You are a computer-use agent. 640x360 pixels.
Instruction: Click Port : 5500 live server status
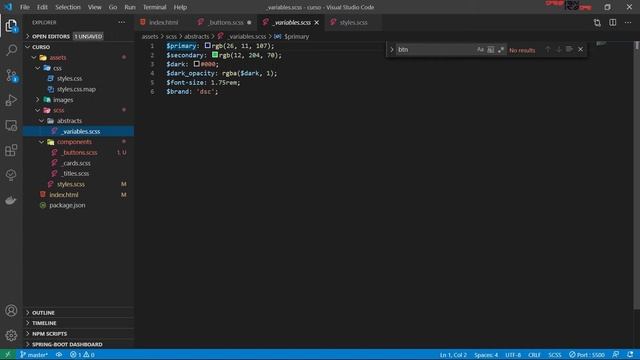pyautogui.click(x=587, y=355)
